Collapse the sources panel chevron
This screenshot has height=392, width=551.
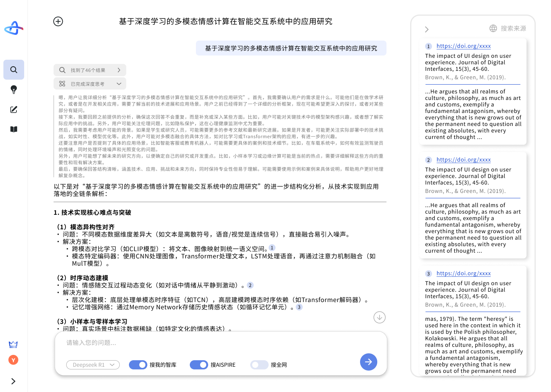coord(427,29)
